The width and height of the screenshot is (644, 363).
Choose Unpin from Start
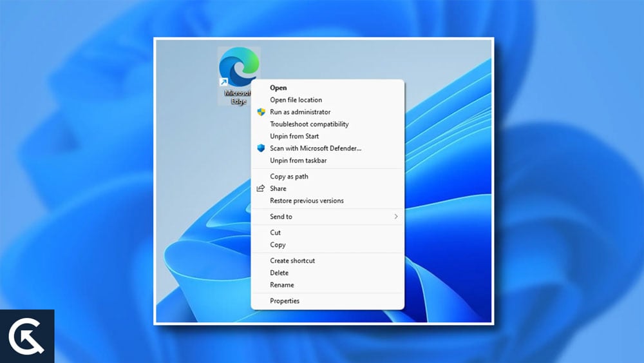[294, 137]
